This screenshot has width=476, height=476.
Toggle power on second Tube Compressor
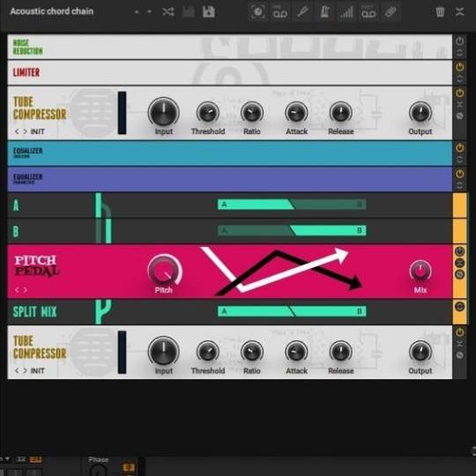pos(459,331)
